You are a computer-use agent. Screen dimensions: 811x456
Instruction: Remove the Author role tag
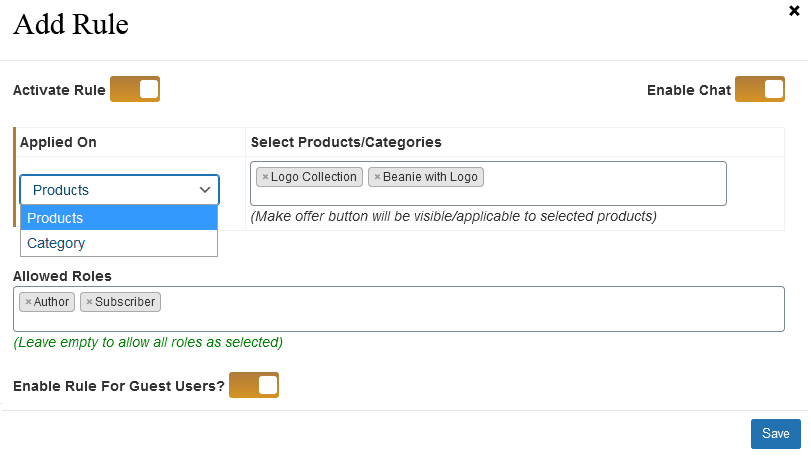pyautogui.click(x=29, y=302)
